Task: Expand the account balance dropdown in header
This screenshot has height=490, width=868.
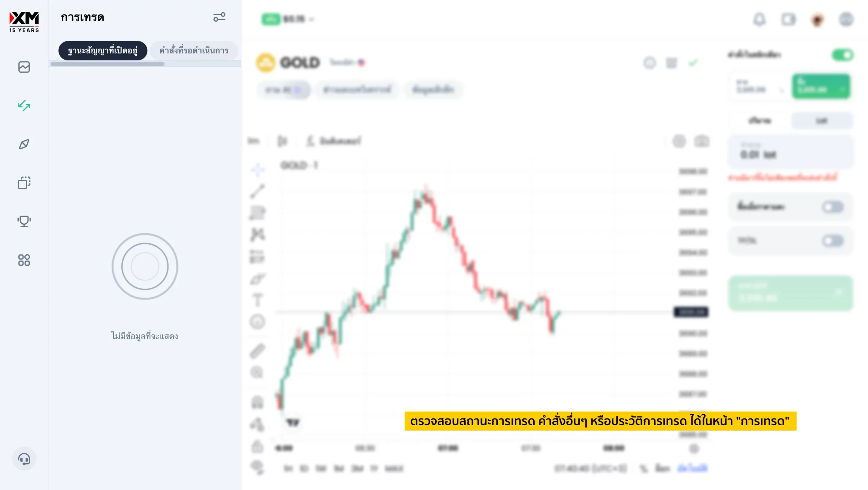Action: click(311, 19)
